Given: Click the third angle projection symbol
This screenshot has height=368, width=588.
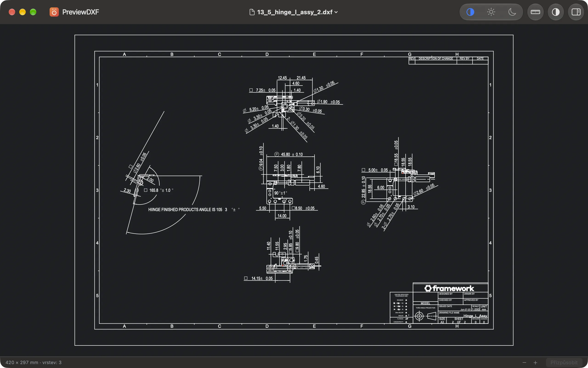Looking at the screenshot, I should point(425,316).
